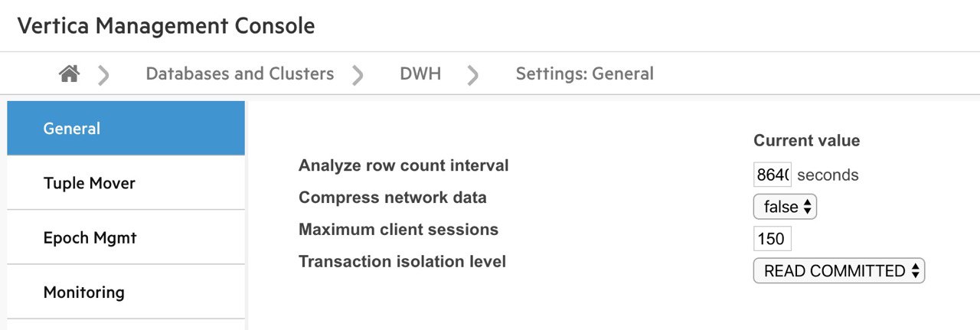980x330 pixels.
Task: Go to the DWH database breadcrumb
Action: pos(420,74)
